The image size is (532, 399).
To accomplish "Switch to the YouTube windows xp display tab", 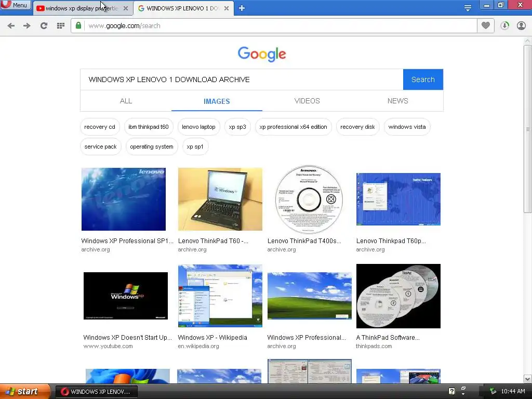I will tap(82, 8).
